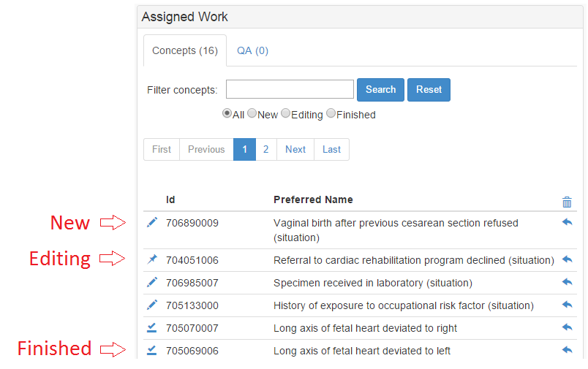This screenshot has width=588, height=369.
Task: Click the Filter concepts text field
Action: click(x=290, y=89)
